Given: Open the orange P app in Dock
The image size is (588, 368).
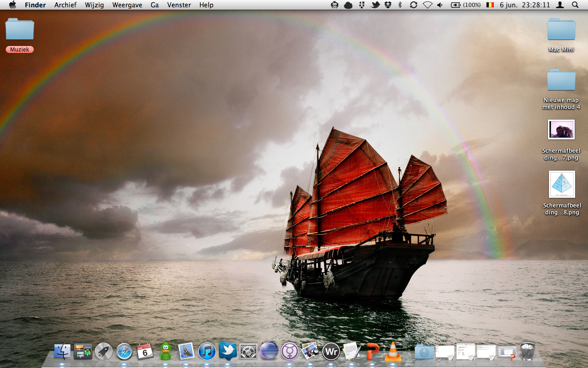Looking at the screenshot, I should (x=373, y=352).
